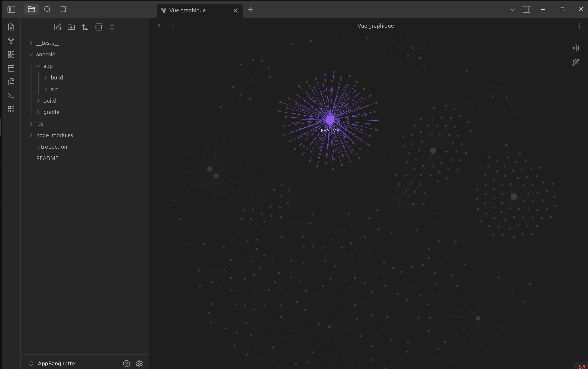Switch to the search tab

tap(47, 9)
